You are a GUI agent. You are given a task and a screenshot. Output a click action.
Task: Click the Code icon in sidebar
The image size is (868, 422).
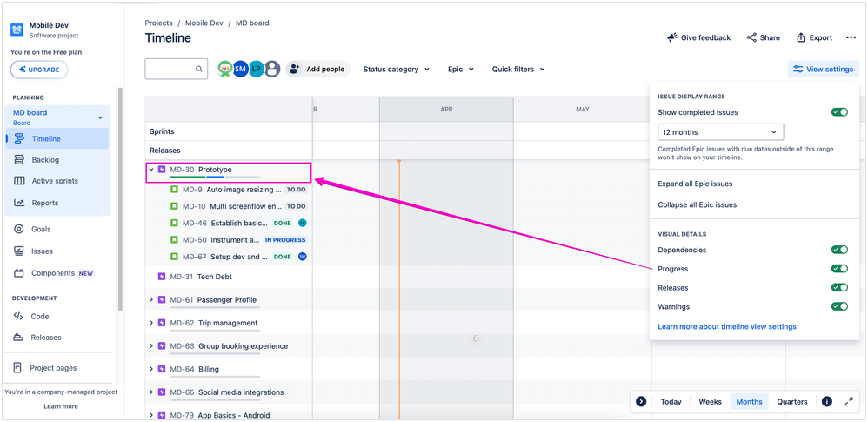coord(18,316)
